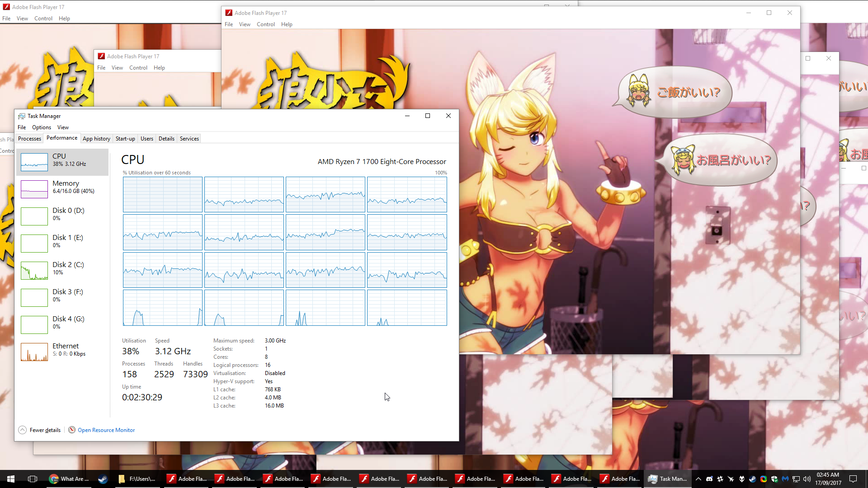The image size is (868, 488).
Task: Click the front Flash Player title bar icon
Action: [x=229, y=13]
